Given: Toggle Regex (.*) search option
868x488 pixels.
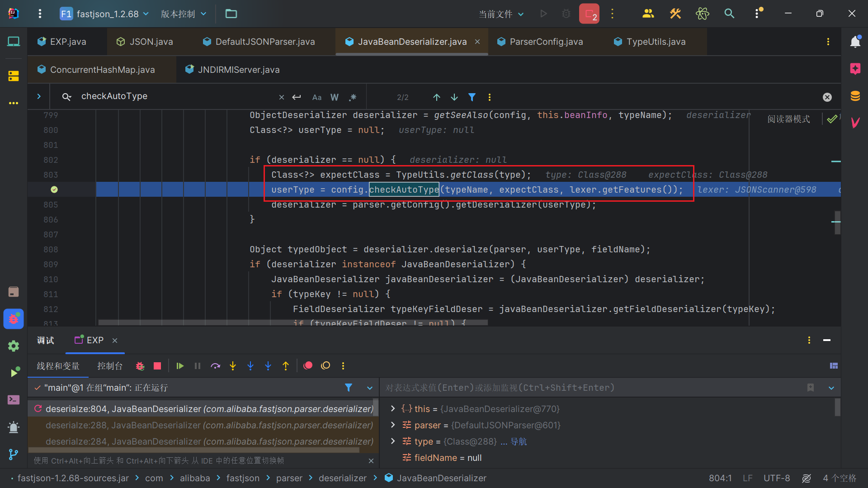Looking at the screenshot, I should 353,97.
